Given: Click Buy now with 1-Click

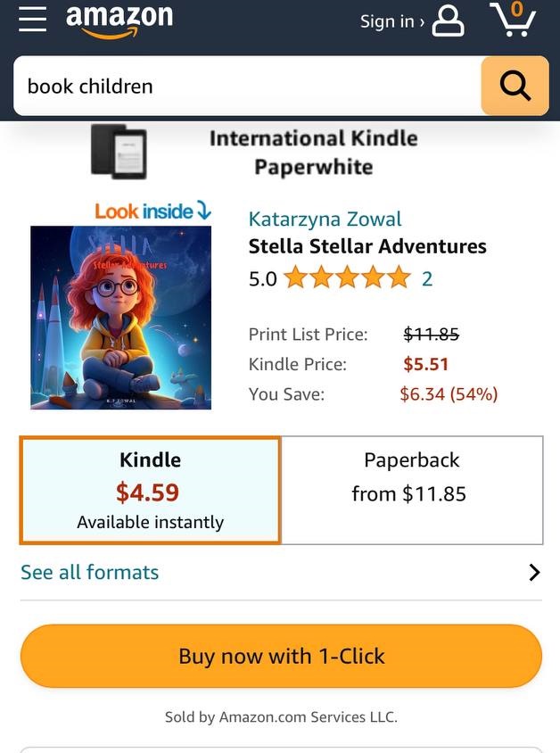Looking at the screenshot, I should (x=281, y=656).
